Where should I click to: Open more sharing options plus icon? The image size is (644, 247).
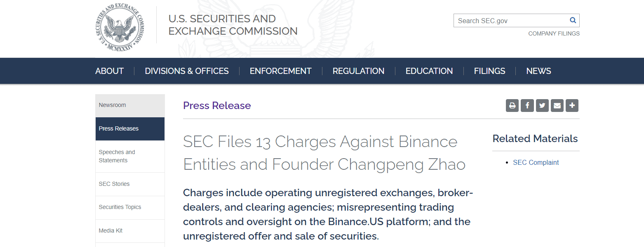pyautogui.click(x=572, y=106)
